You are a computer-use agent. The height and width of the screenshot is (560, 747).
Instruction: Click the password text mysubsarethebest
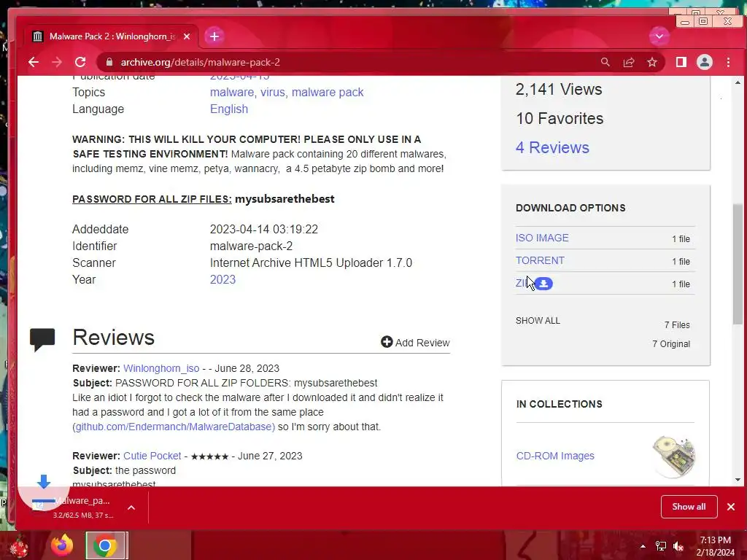285,199
